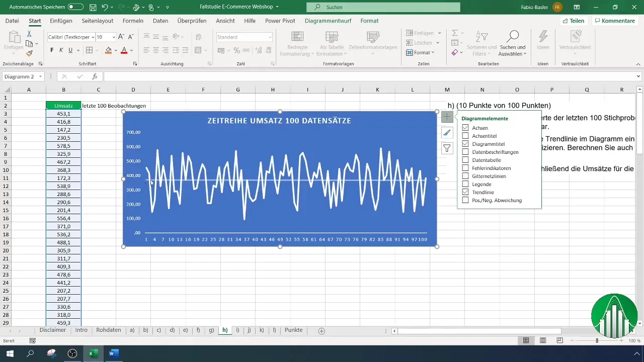Viewport: 644px width, 362px height.
Task: Increase font size with large A icon
Action: pyautogui.click(x=122, y=37)
